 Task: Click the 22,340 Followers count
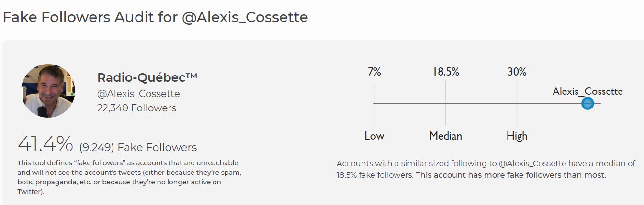click(136, 108)
